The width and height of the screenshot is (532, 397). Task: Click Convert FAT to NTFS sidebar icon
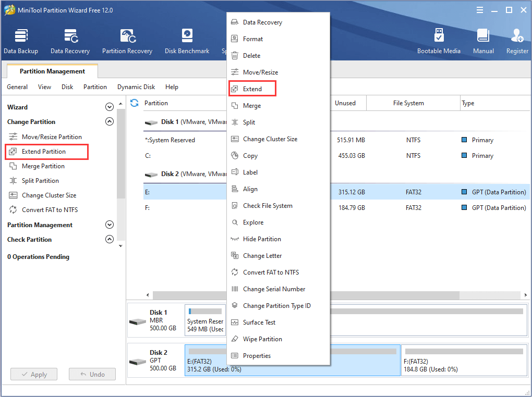pos(13,209)
